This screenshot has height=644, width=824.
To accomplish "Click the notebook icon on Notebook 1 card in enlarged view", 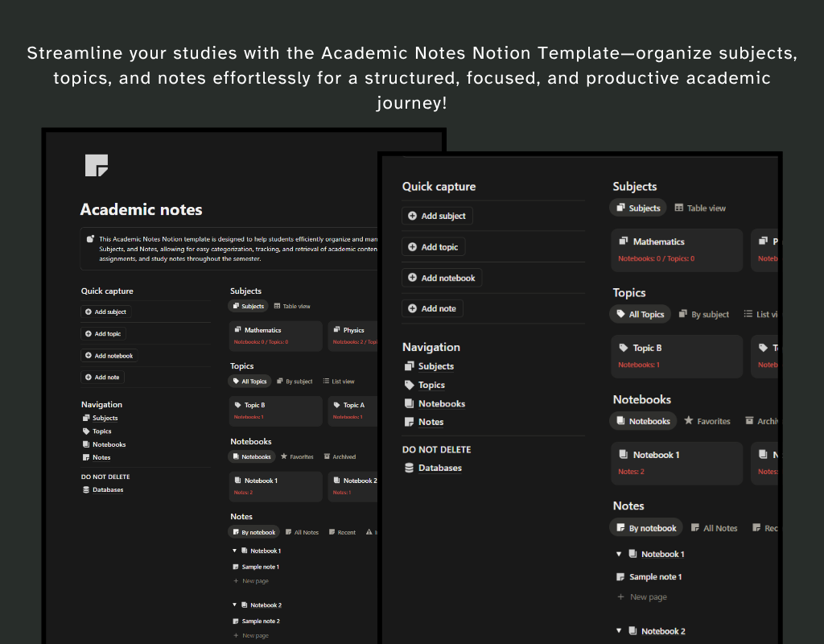I will tap(623, 455).
